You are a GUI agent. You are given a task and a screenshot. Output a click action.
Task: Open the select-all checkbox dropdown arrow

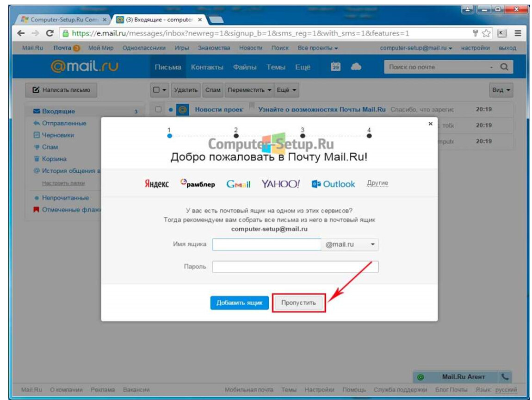click(x=164, y=90)
